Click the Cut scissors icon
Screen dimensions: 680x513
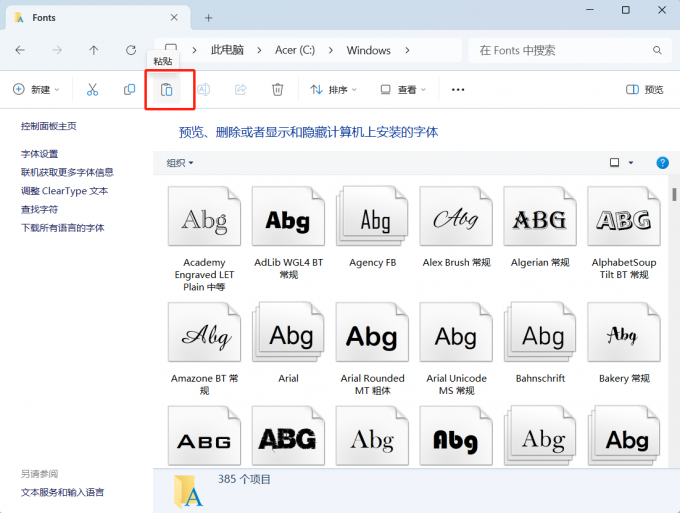[92, 90]
